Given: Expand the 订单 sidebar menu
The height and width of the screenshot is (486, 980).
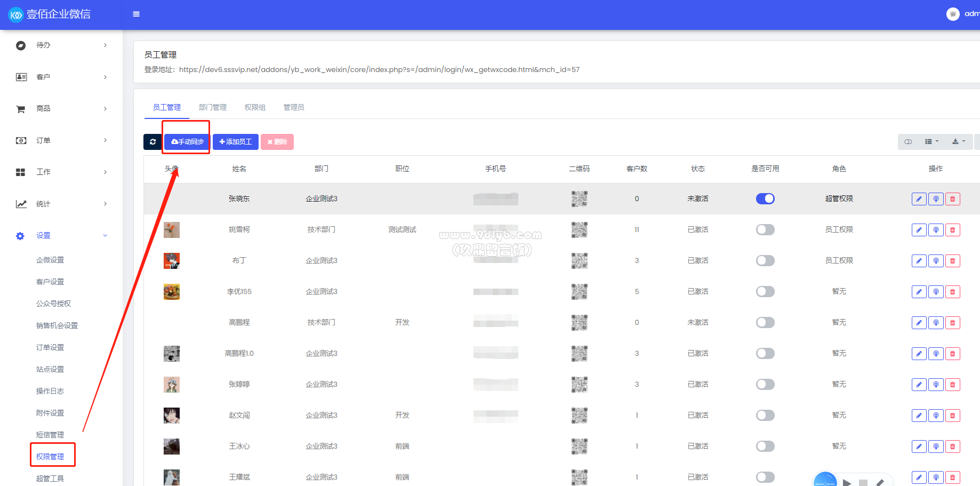Looking at the screenshot, I should [61, 140].
